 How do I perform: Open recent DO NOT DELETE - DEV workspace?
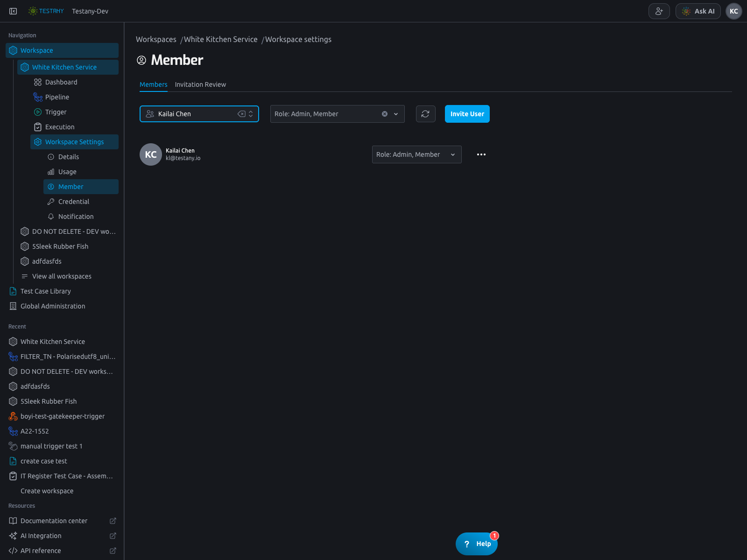tap(62, 371)
